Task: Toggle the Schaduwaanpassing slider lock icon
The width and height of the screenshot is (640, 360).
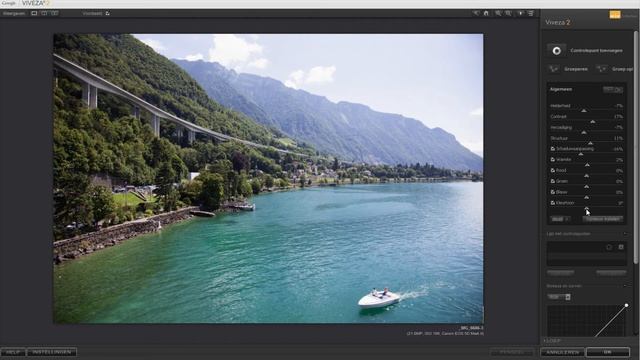Action: point(553,149)
